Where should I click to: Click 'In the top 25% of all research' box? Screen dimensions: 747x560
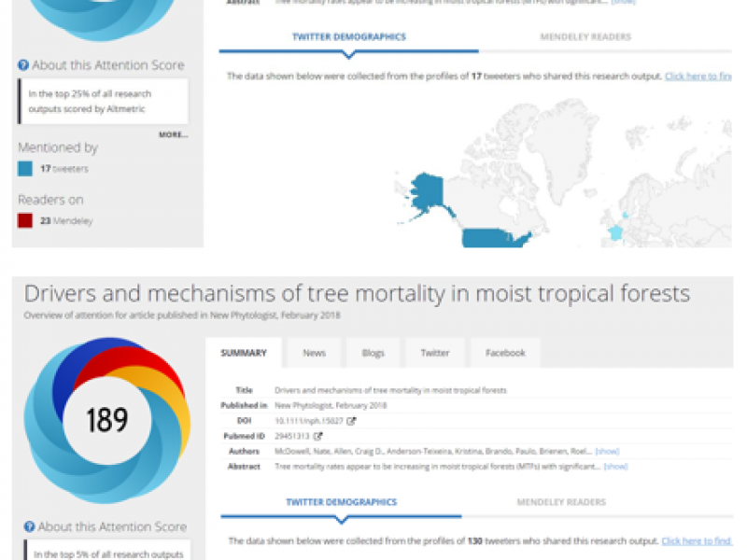[x=104, y=102]
